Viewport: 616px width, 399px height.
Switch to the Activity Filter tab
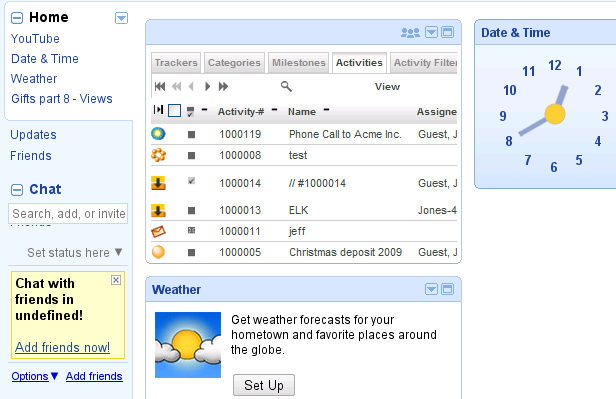(425, 63)
